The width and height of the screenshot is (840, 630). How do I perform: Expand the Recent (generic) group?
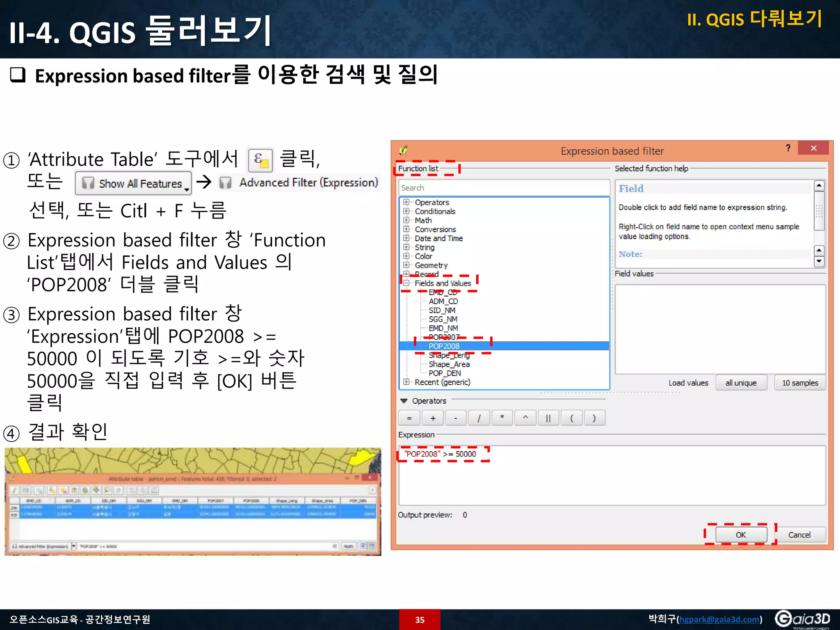pos(406,382)
